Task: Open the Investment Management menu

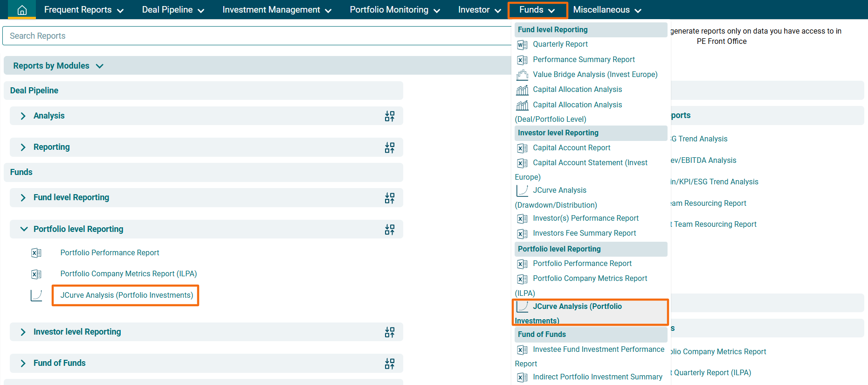Action: pos(276,10)
